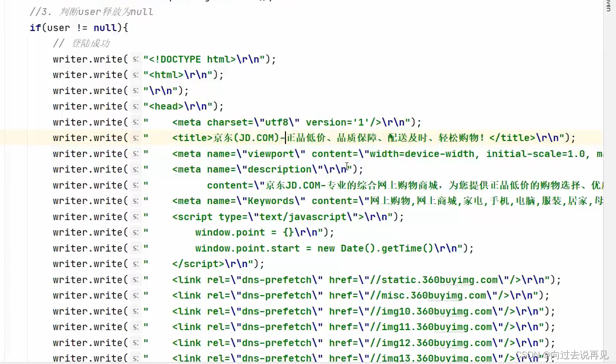Viewport: 616px width, 364px height.
Task: Click the href //img12.360buyimg.com link line
Action: click(x=344, y=343)
